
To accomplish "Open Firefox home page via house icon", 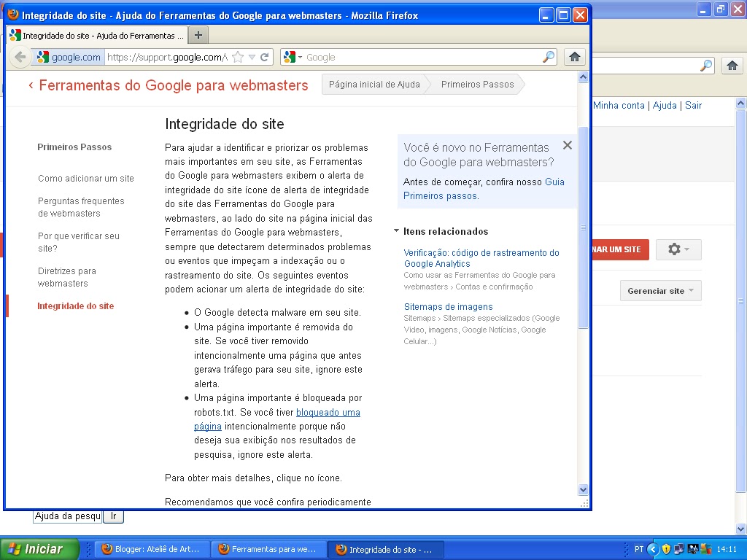I will click(x=575, y=57).
